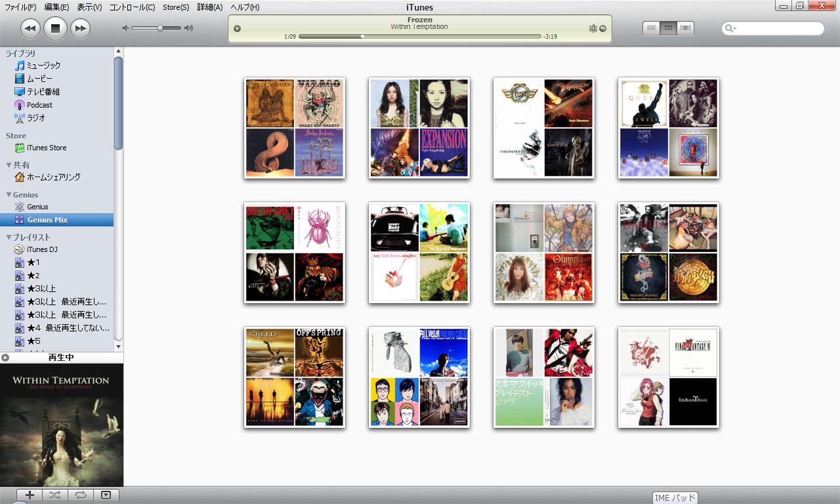Screen dimensions: 840x504
Task: Skip forward to the next track
Action: click(80, 28)
